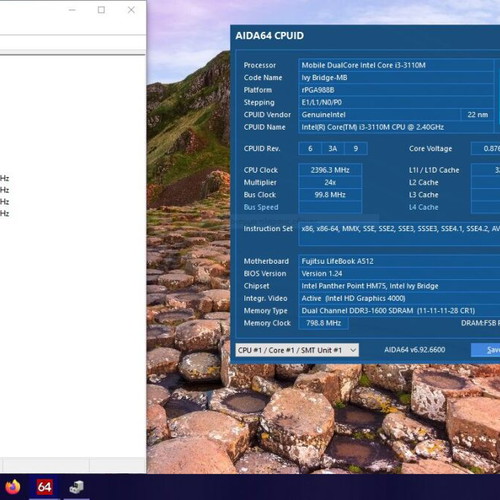Screen dimensions: 500x500
Task: Click the Ivy Bridge-MB code name value
Action: [396, 77]
